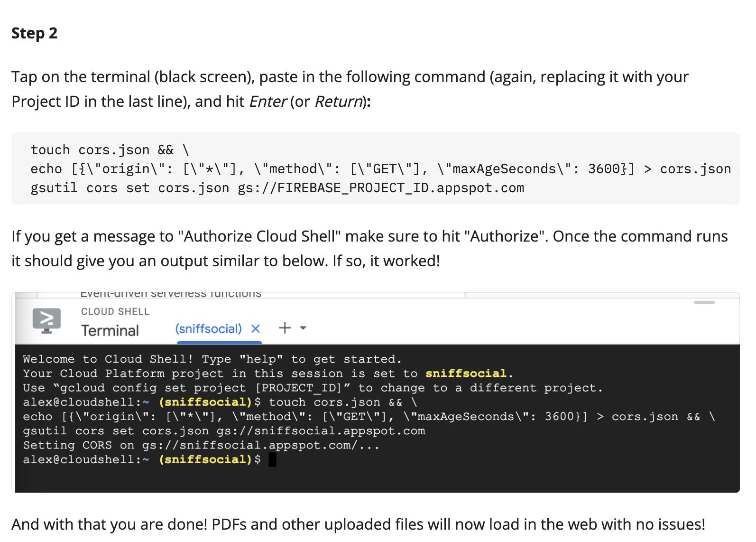Click the Cloud Shell terminal icon
This screenshot has height=542, width=756.
(46, 320)
